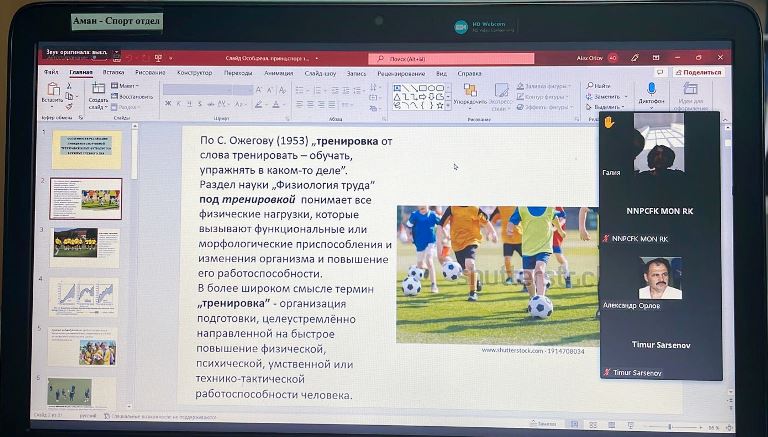The width and height of the screenshot is (768, 437).
Task: Open the Вид tab
Action: click(x=441, y=73)
